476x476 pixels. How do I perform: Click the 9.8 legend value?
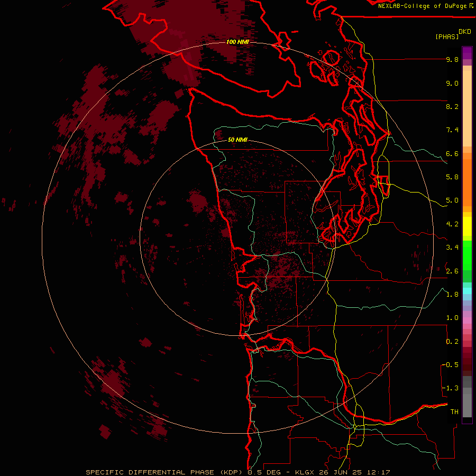tap(452, 59)
